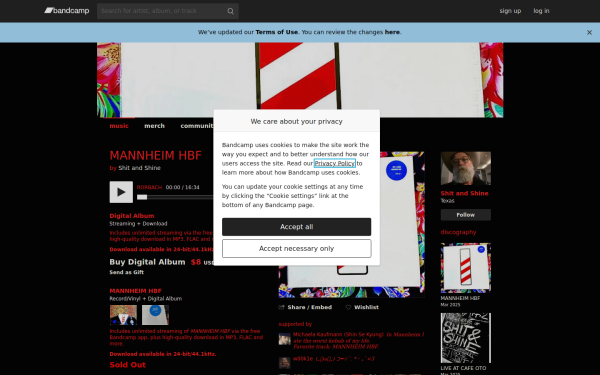Open the Digital Album heading link
600x375 pixels.
coord(132,216)
